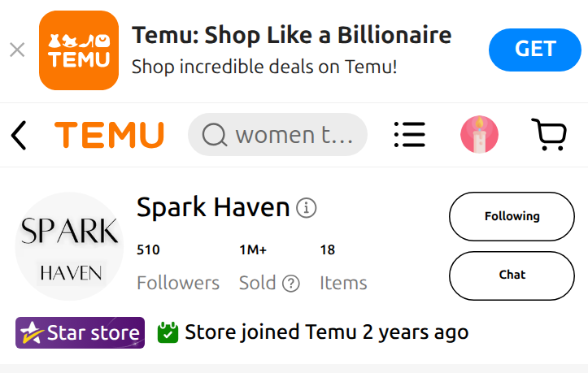The height and width of the screenshot is (373, 588).
Task: Open the candle profile avatar
Action: click(x=479, y=134)
